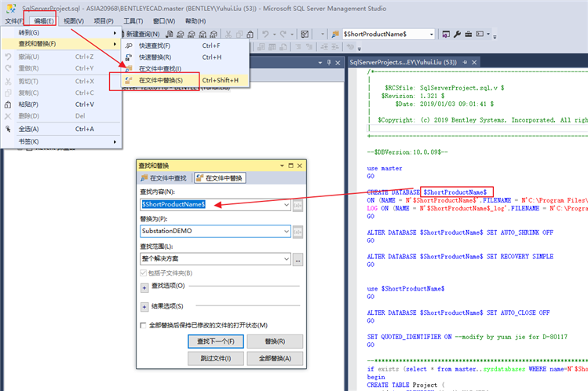The image size is (588, 391).
Task: Toggle the 包括子文件夹 checkbox
Action: (143, 272)
